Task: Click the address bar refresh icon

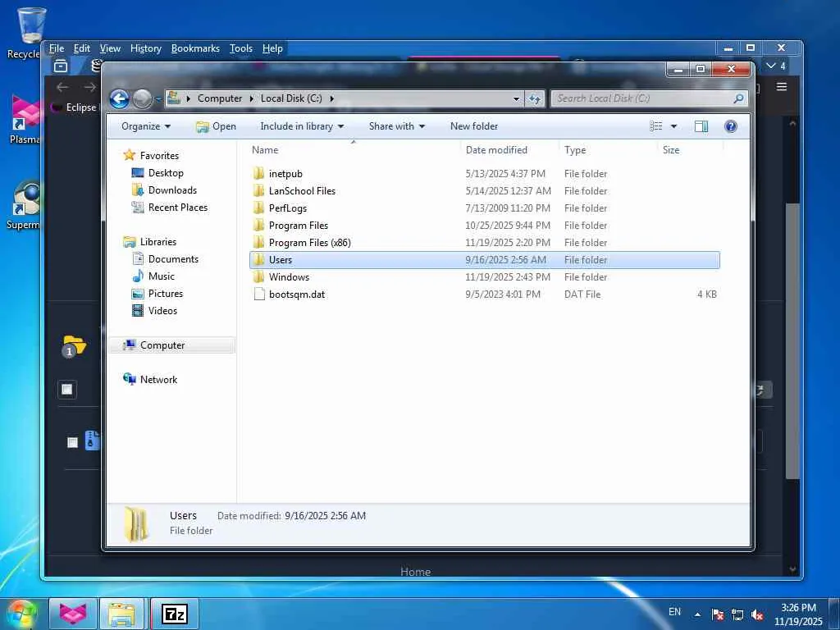Action: tap(535, 98)
